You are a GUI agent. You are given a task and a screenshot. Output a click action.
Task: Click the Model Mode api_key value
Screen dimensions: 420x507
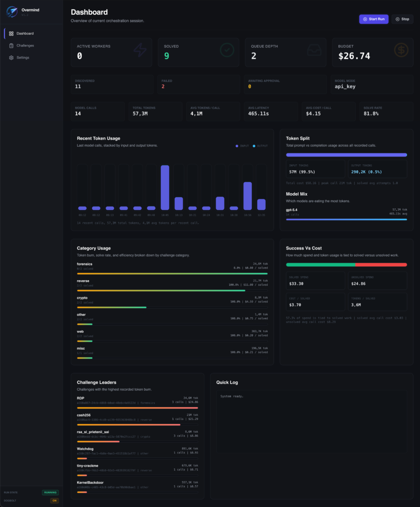(x=345, y=86)
